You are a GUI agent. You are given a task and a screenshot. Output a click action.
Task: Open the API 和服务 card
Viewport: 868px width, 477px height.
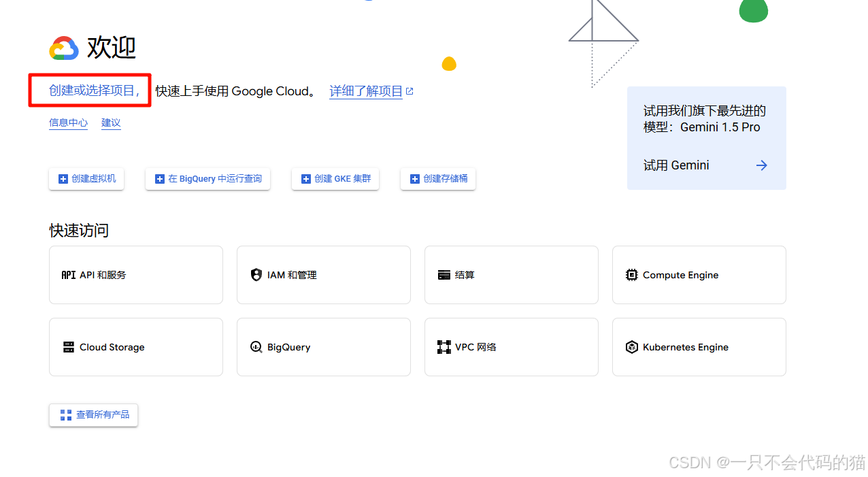click(136, 275)
